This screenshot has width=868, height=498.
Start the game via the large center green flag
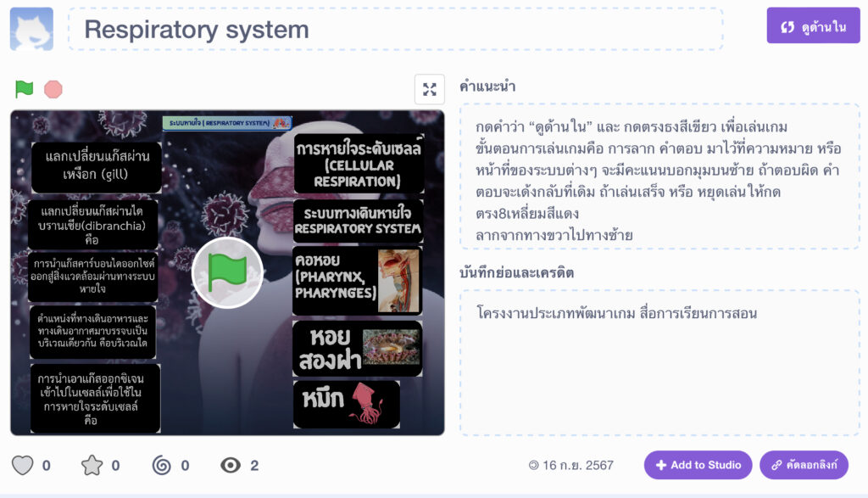coord(227,272)
